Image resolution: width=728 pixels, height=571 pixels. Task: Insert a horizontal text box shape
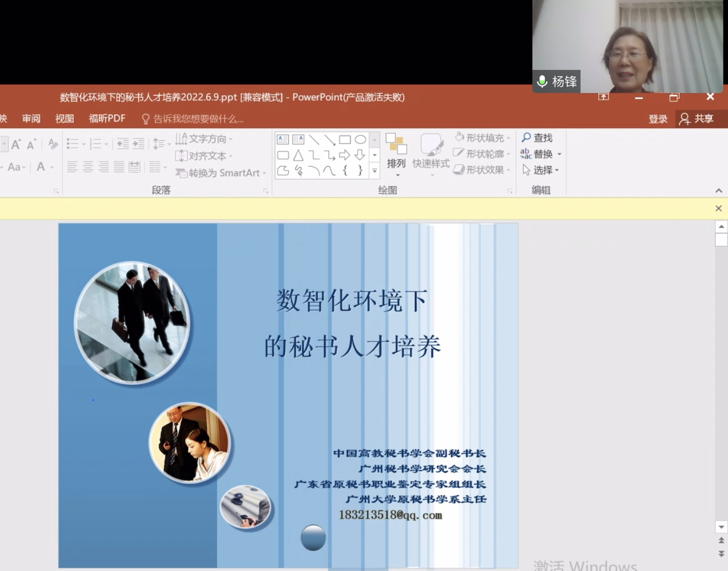pos(283,140)
